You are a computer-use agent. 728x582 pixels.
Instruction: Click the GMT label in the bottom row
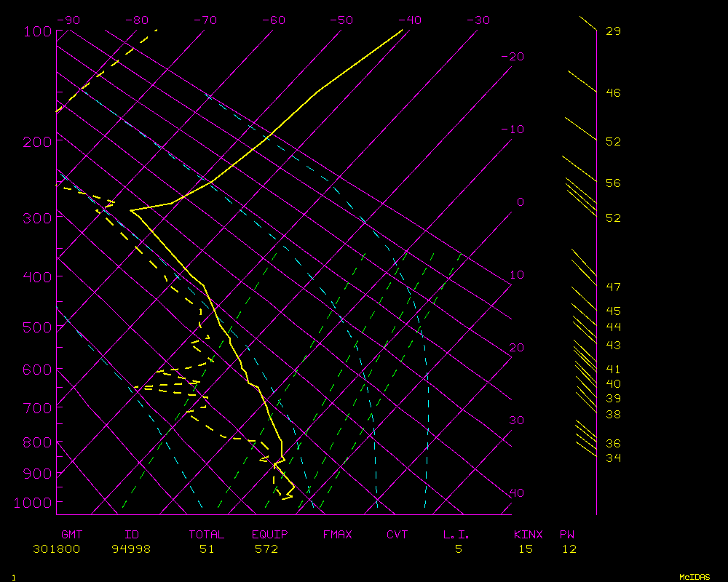click(x=71, y=535)
